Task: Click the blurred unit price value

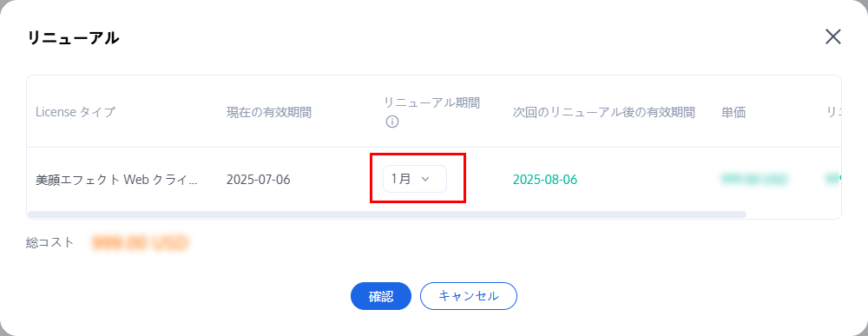Action: click(x=754, y=180)
